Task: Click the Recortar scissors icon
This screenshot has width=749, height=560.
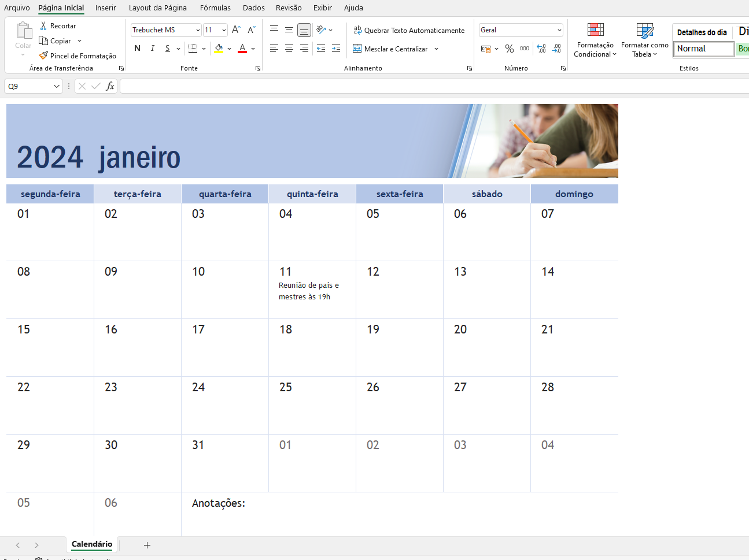Action: pos(43,26)
